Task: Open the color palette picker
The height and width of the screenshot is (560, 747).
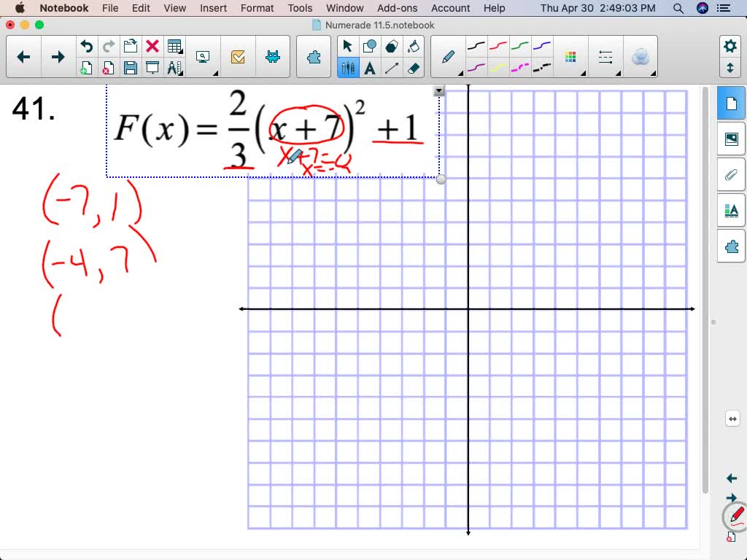Action: [571, 57]
